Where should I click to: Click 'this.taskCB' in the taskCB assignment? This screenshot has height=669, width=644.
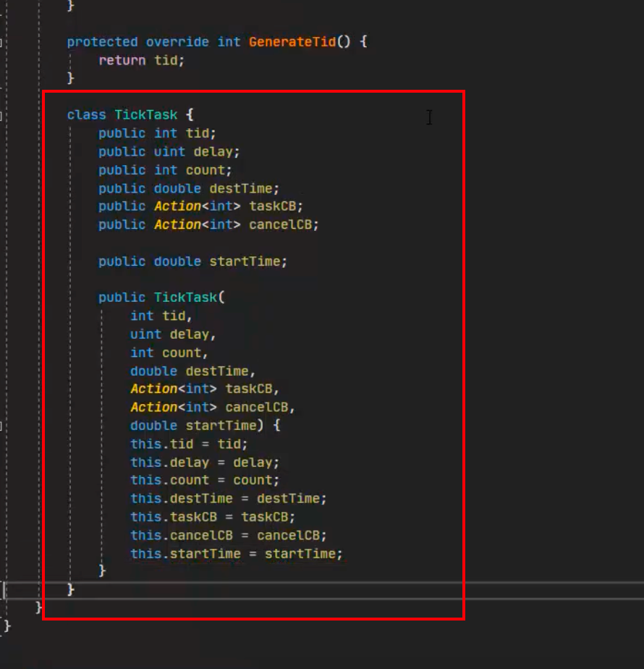[173, 517]
